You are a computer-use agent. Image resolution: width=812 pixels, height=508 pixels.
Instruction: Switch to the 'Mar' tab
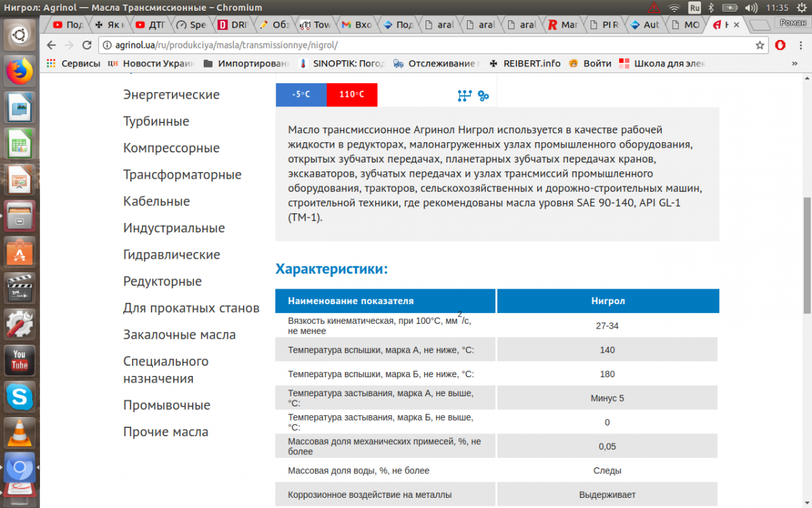point(563,25)
